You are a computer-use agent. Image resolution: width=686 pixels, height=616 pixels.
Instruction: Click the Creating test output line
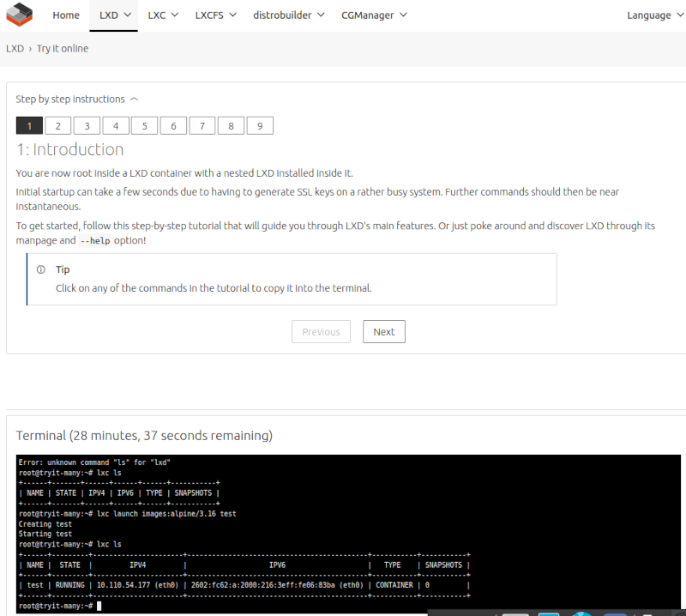[x=45, y=524]
